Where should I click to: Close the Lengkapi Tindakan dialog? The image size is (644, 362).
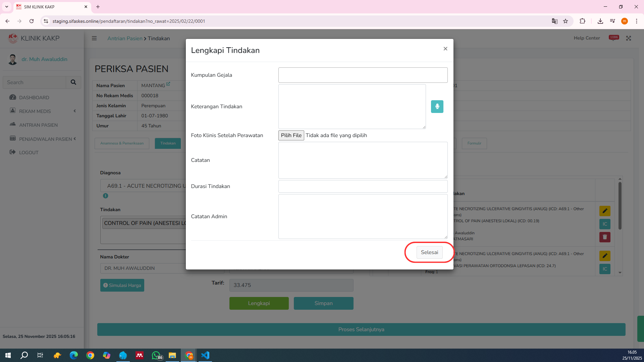click(x=445, y=49)
